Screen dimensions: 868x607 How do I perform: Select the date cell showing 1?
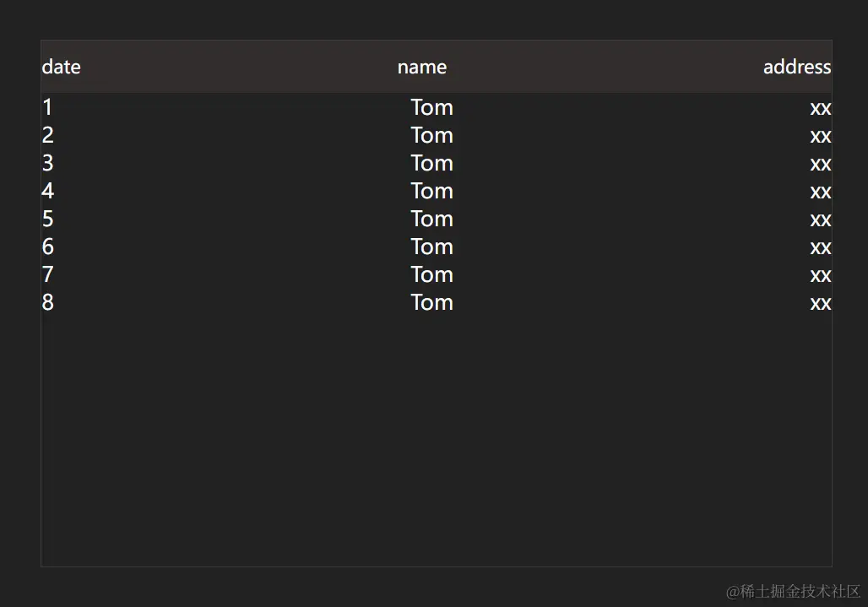click(x=47, y=107)
